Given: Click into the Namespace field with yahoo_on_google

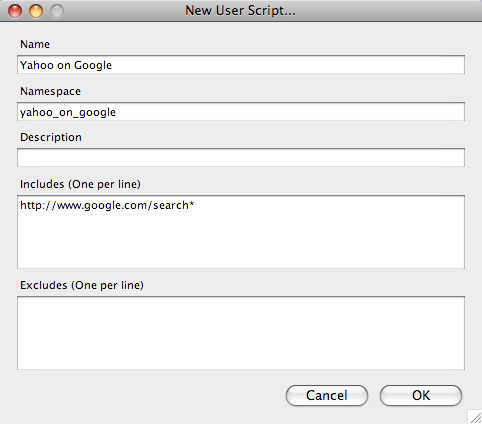Looking at the screenshot, I should coord(241,112).
